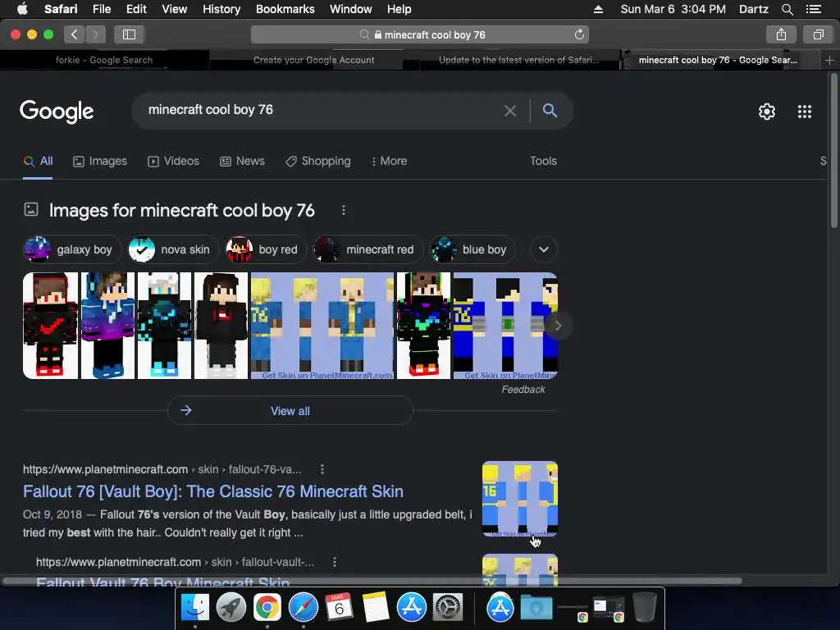Advance the image carousel right arrow
Screen dimensions: 840x630
point(558,326)
